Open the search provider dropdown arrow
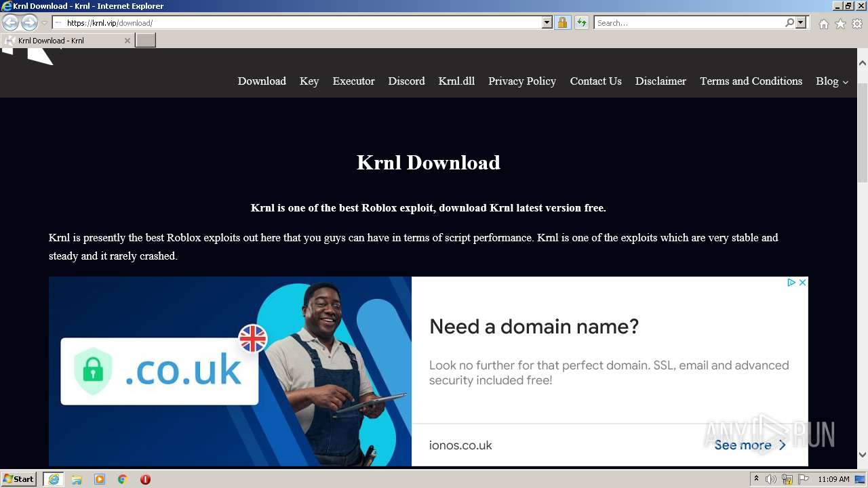868x488 pixels. pyautogui.click(x=801, y=23)
